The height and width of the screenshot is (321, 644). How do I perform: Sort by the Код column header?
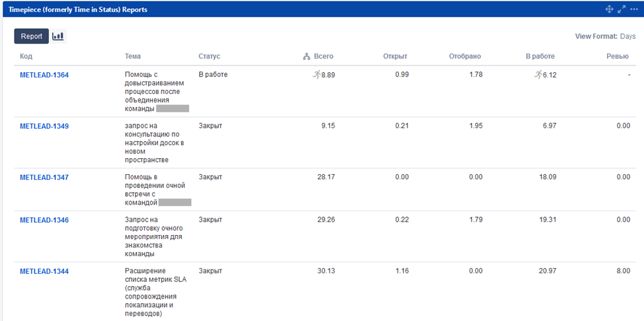pos(26,57)
